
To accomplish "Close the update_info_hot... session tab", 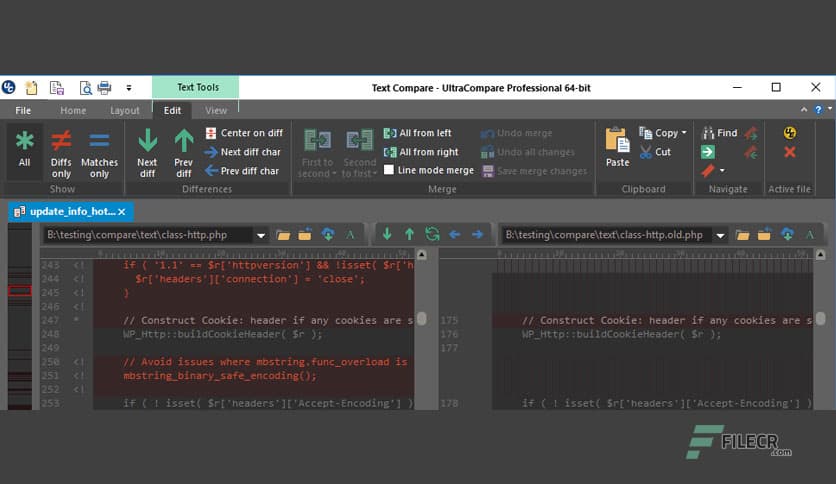I will click(x=122, y=212).
